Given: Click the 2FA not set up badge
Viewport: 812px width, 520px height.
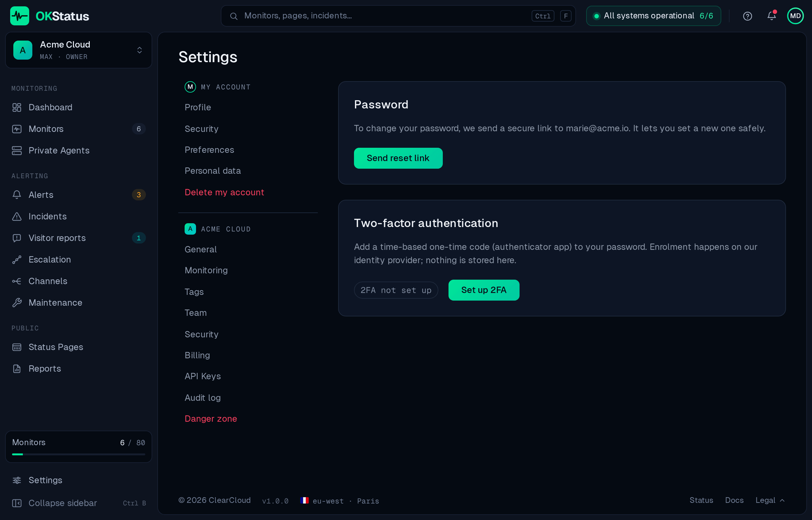Looking at the screenshot, I should pyautogui.click(x=396, y=290).
